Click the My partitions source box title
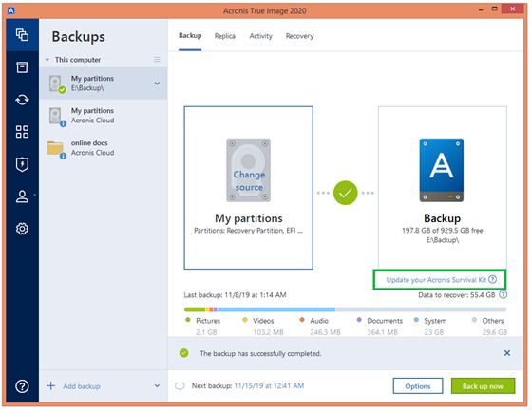The width and height of the screenshot is (532, 411). pyautogui.click(x=249, y=218)
